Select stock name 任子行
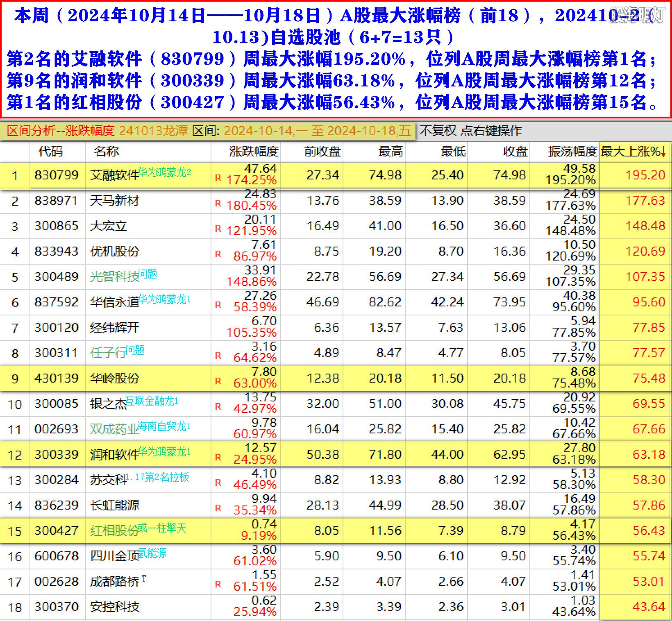 tap(109, 353)
